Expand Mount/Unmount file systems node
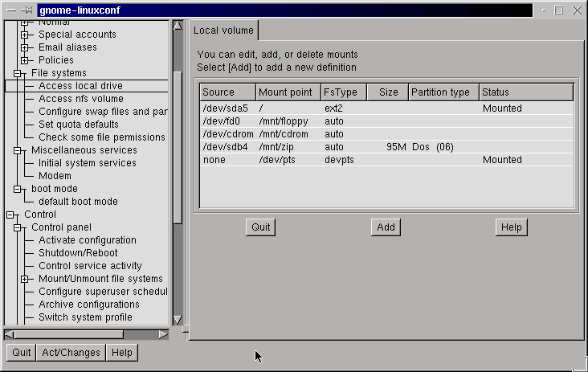588x372 pixels. click(24, 280)
